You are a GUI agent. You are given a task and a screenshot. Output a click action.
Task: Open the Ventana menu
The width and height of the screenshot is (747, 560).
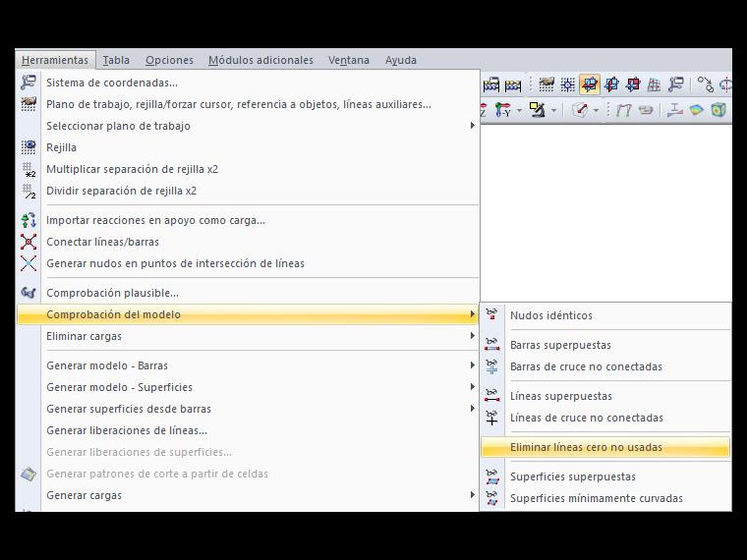click(x=349, y=61)
